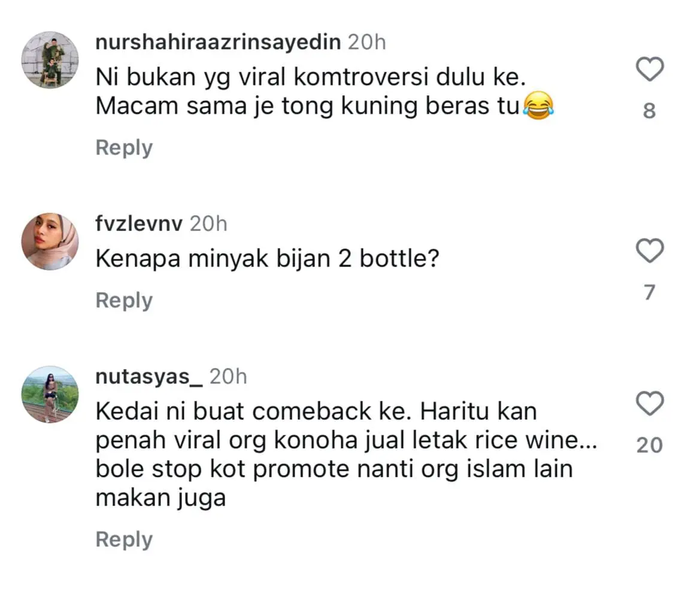Viewport: 700px width, 592px height.
Task: Reply to nutasyas_'s comeback comment
Action: (124, 540)
